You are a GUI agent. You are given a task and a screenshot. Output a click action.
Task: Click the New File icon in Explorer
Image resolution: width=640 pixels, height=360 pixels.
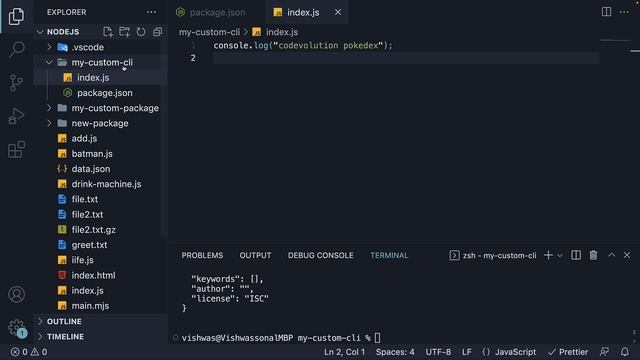(108, 32)
